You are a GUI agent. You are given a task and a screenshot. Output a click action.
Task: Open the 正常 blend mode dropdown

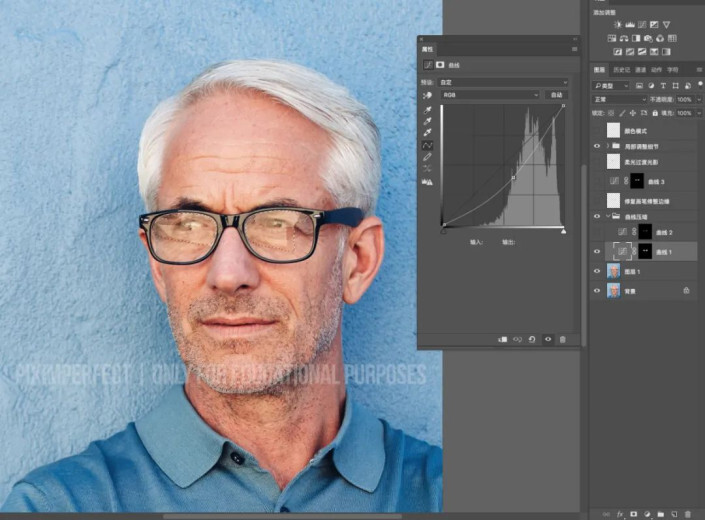(618, 100)
